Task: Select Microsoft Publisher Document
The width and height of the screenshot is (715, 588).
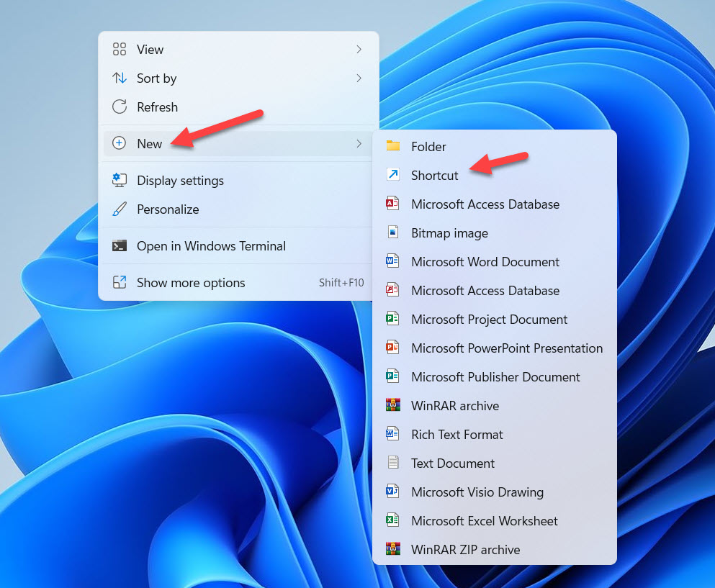Action: point(495,377)
